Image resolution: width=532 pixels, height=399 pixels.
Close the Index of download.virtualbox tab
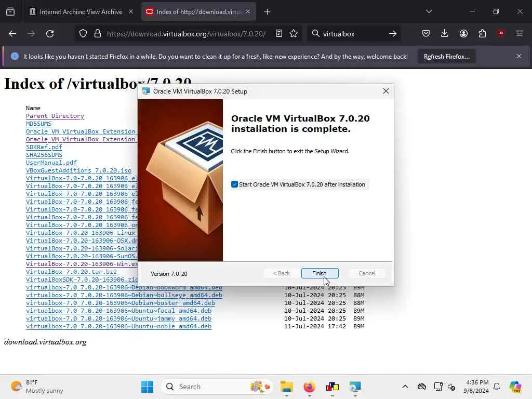pos(248,11)
